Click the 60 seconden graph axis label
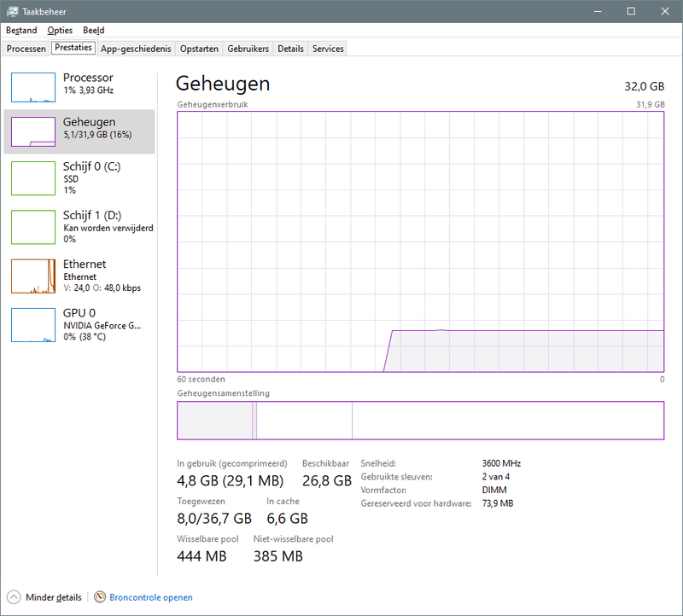This screenshot has height=616, width=683. (x=201, y=379)
